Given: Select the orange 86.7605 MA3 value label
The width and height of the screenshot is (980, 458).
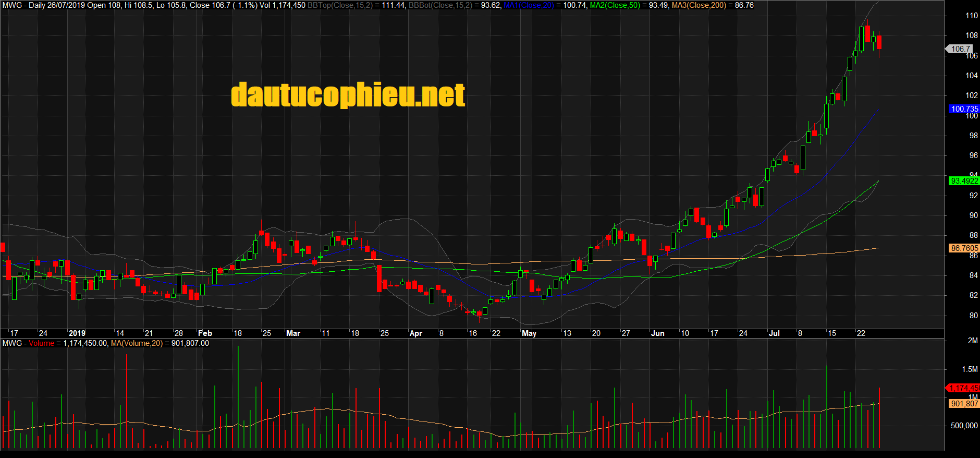Looking at the screenshot, I should pyautogui.click(x=964, y=248).
